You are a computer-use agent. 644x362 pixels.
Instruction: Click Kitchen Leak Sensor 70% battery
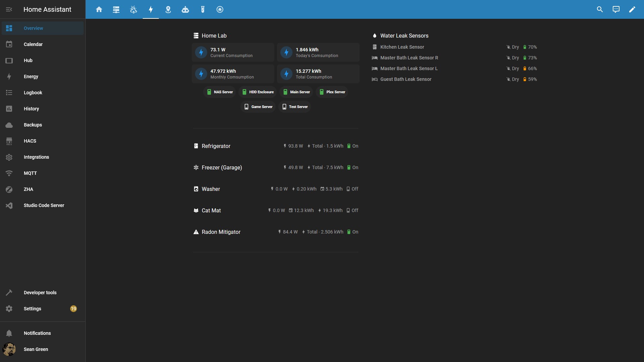[530, 47]
